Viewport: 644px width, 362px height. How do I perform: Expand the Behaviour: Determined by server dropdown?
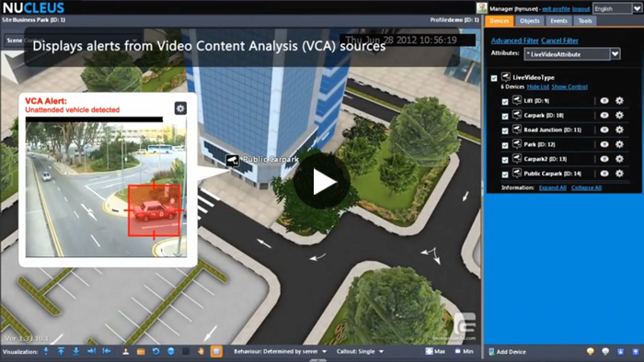coord(281,351)
